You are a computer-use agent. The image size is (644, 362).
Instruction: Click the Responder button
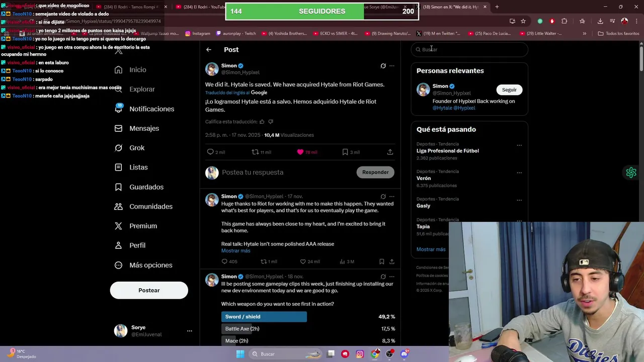click(375, 172)
